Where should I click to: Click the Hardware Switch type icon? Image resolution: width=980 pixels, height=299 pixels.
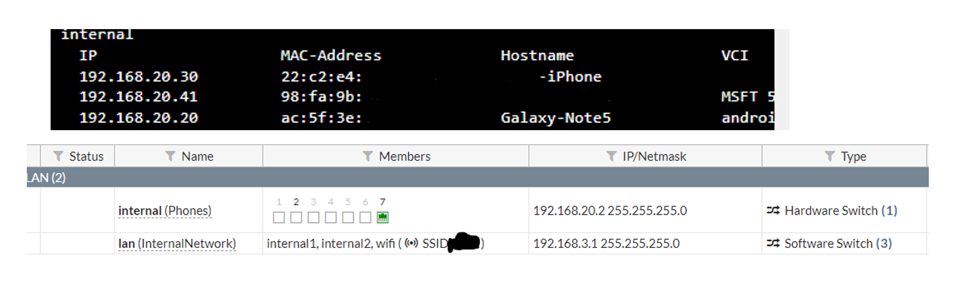tap(773, 210)
